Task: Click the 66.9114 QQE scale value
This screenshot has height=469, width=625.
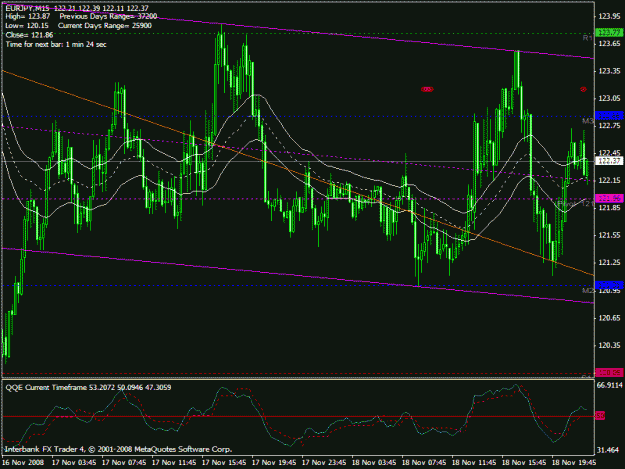Action: click(609, 385)
